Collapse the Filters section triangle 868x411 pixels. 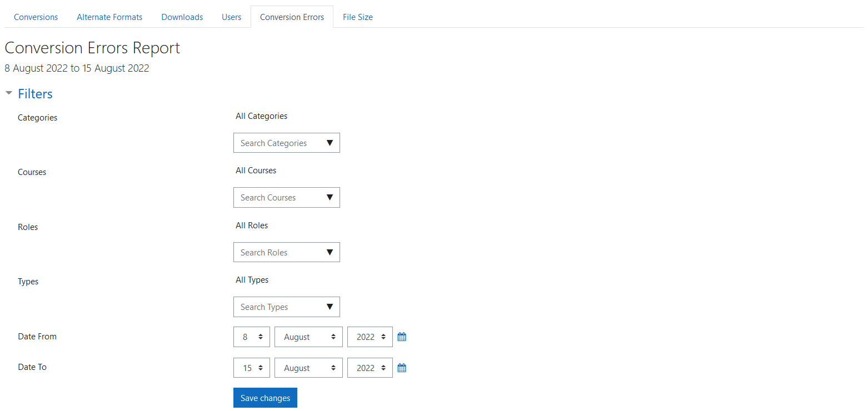[8, 93]
